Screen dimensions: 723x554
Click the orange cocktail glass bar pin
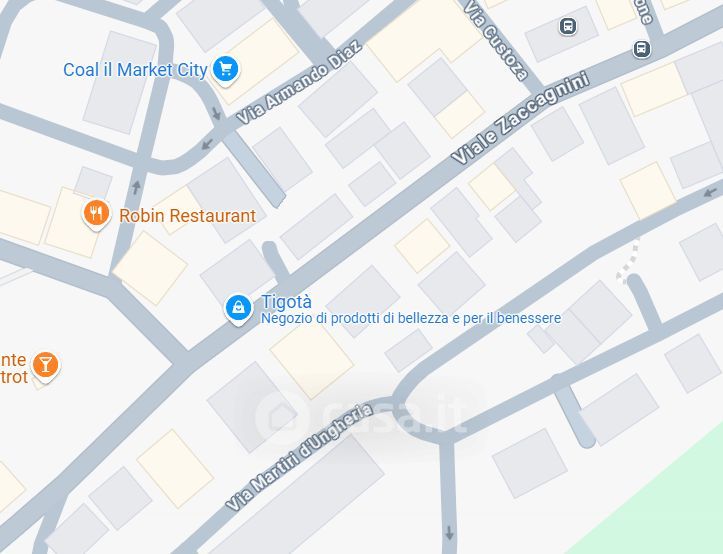tap(45, 365)
